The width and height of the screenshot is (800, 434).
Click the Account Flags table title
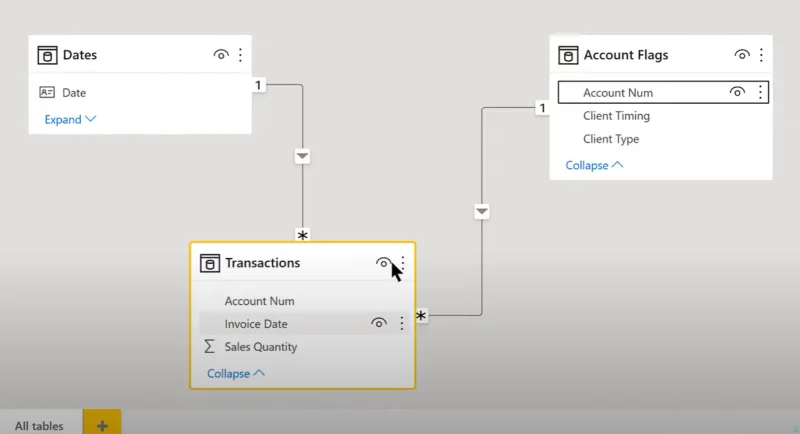point(626,55)
